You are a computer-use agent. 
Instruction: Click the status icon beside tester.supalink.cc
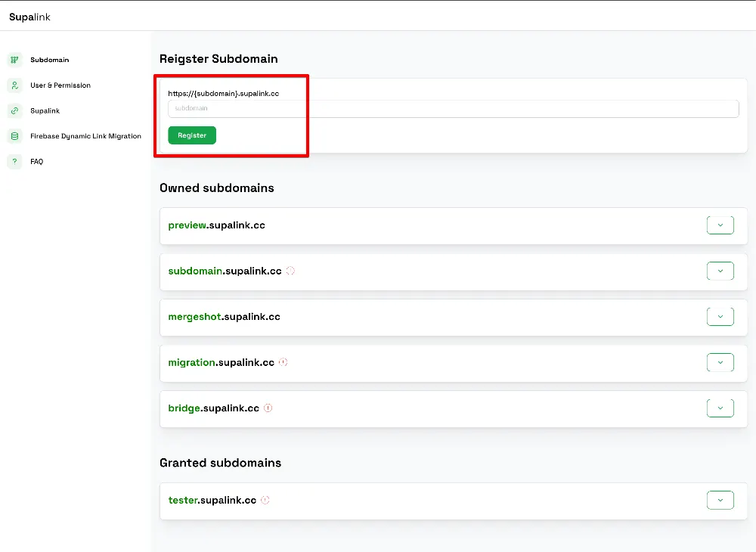point(265,501)
